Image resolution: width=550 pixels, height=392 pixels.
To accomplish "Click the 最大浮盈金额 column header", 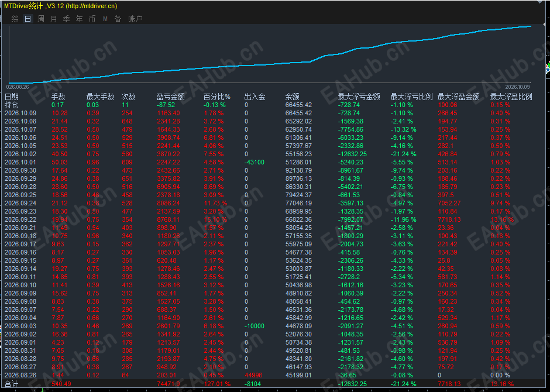I will [x=459, y=97].
